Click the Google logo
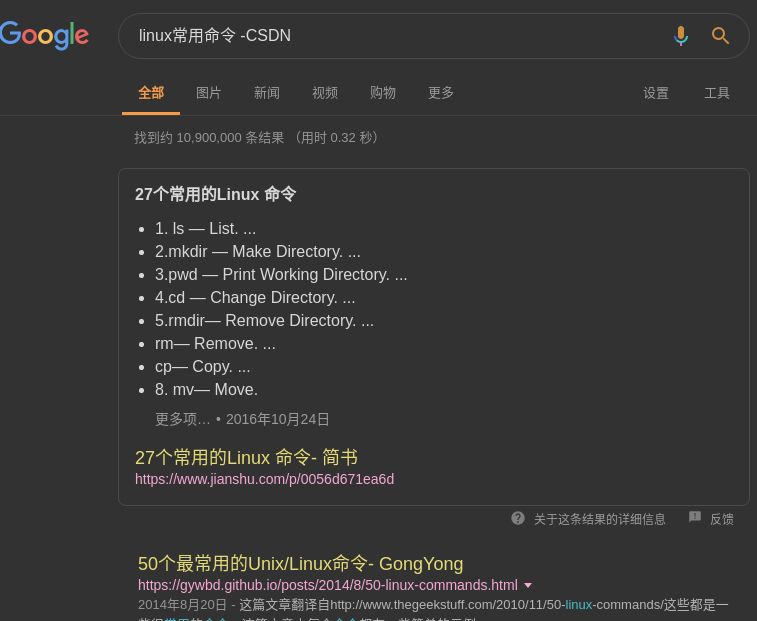Screen dimensions: 757x621 tap(44, 35)
